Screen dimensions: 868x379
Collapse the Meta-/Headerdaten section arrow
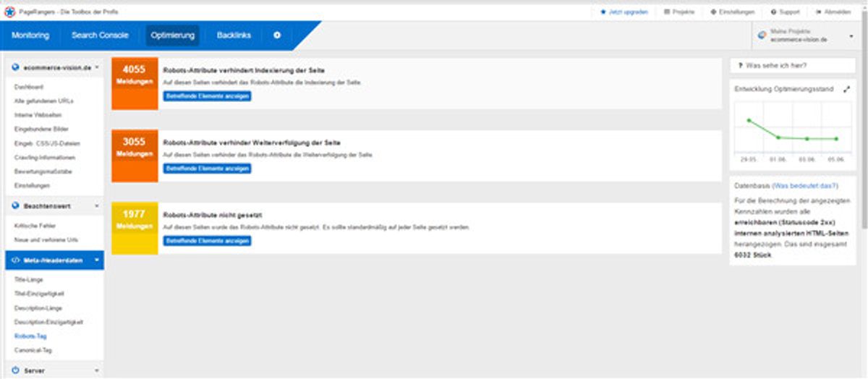(96, 260)
